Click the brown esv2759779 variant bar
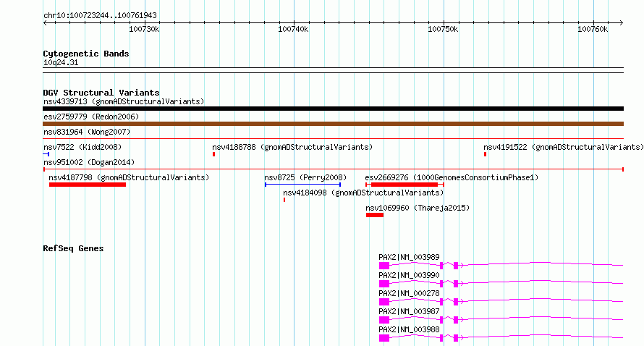This screenshot has height=346, width=644. [333, 124]
